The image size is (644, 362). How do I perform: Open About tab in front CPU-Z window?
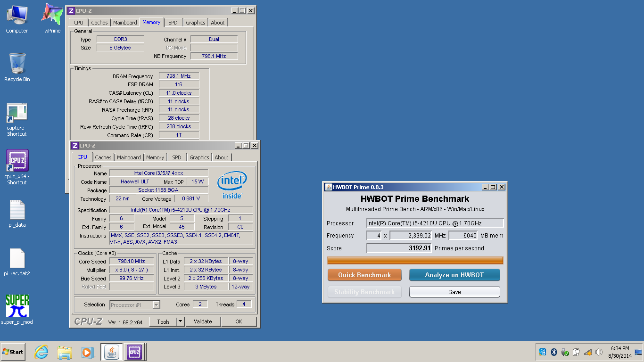222,157
